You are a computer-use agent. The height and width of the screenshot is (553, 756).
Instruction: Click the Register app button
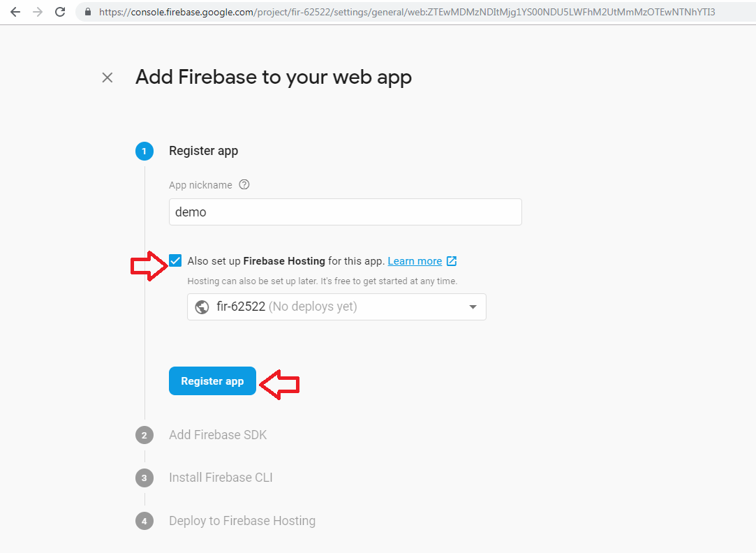[212, 381]
